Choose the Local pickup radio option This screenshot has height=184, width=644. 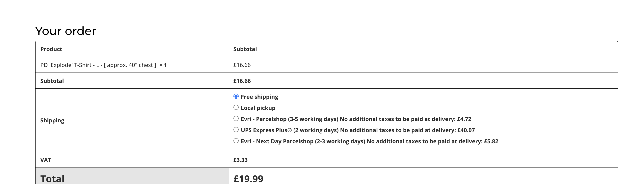[x=236, y=107]
